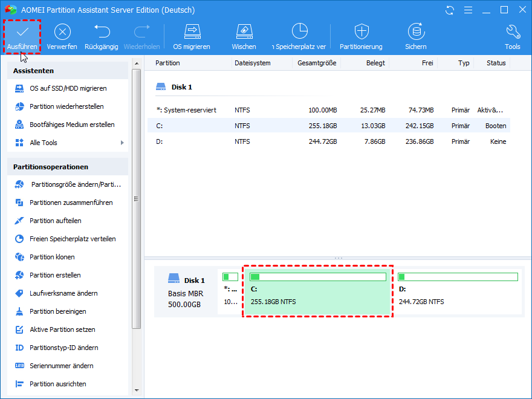Click the refresh icon in the title bar
The image size is (532, 399).
449,10
